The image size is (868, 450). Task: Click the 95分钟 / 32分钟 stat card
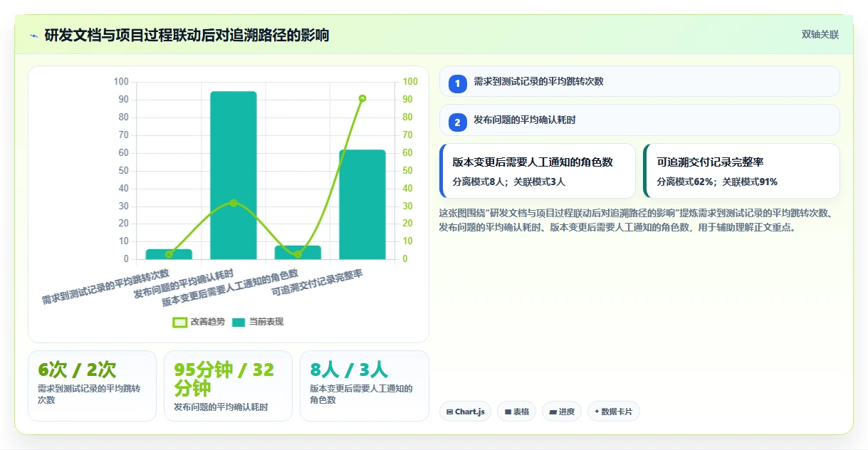tap(228, 385)
